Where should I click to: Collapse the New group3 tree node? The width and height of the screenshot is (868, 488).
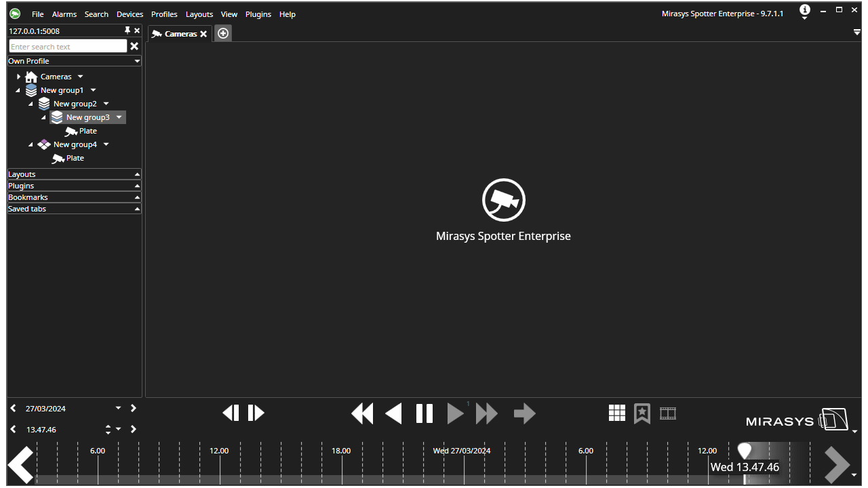click(44, 117)
